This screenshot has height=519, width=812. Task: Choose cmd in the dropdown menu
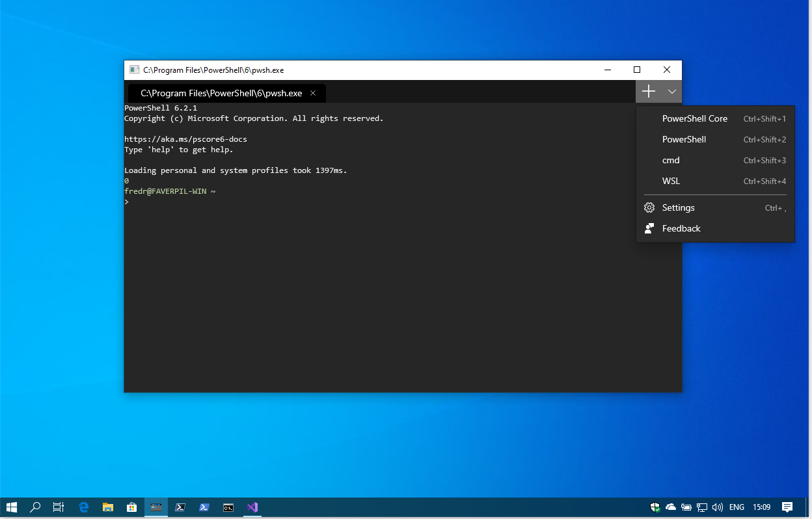pos(671,160)
